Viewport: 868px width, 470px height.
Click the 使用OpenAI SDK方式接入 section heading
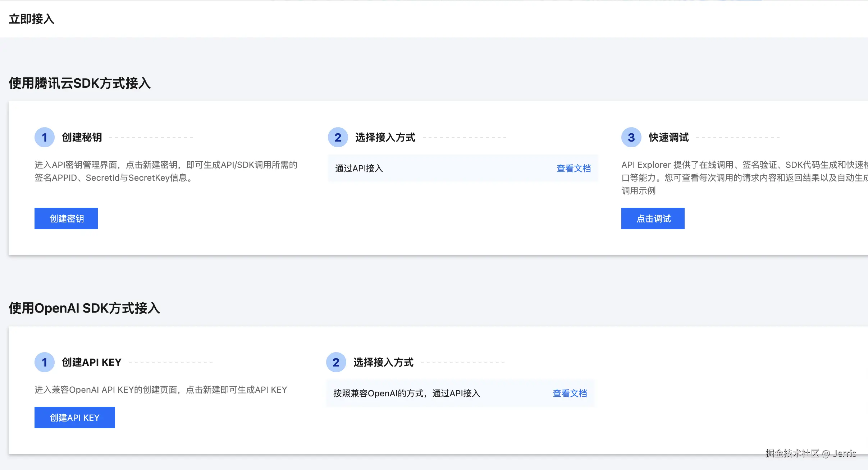(84, 308)
